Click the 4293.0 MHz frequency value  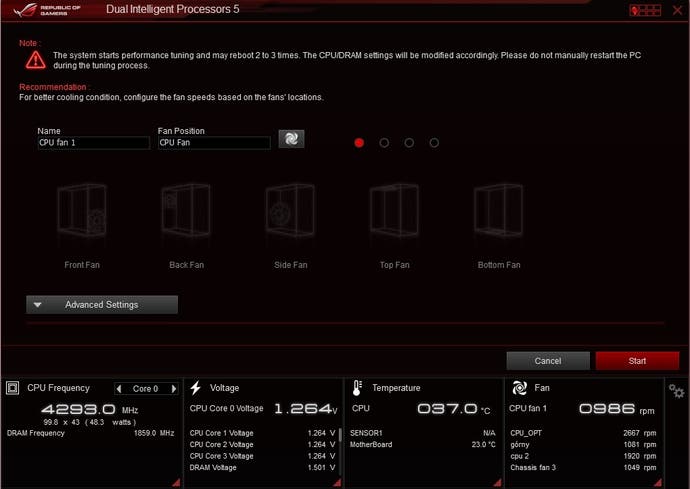[89, 410]
